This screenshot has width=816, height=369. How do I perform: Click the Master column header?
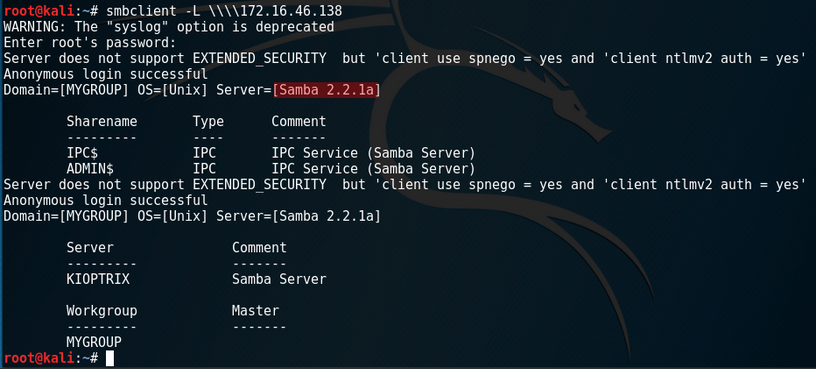pos(256,311)
